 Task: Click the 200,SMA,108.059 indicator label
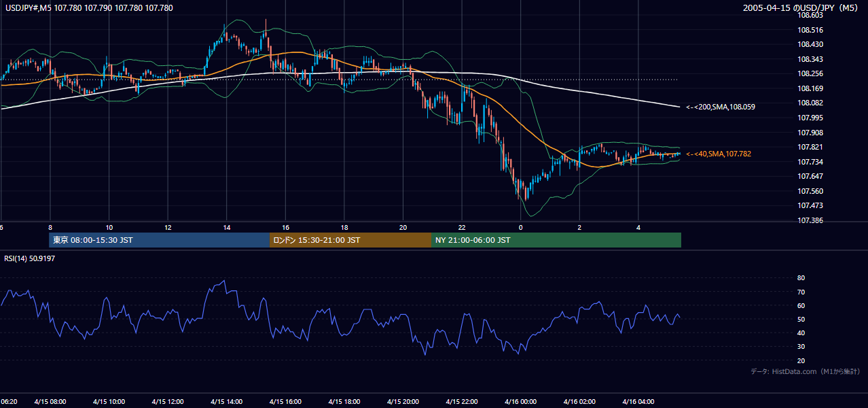click(721, 107)
